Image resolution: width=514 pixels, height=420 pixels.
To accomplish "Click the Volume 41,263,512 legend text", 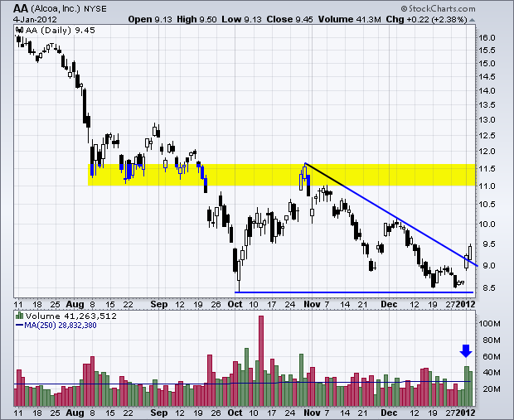I will [71, 316].
